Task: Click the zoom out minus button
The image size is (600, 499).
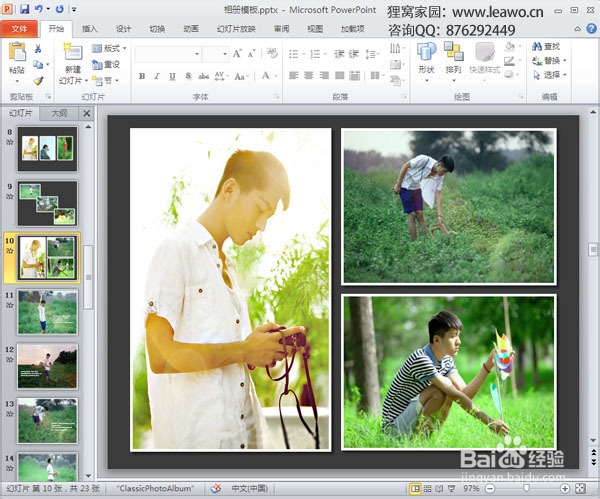Action: (x=489, y=488)
